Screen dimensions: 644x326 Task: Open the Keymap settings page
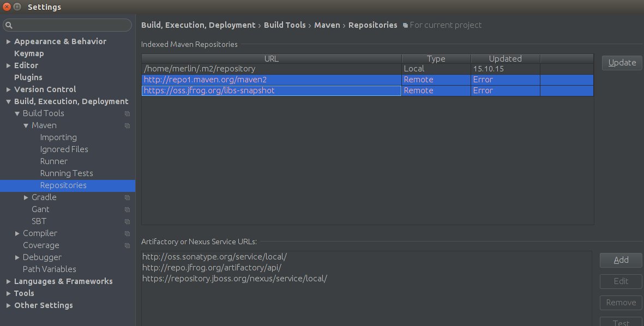29,53
